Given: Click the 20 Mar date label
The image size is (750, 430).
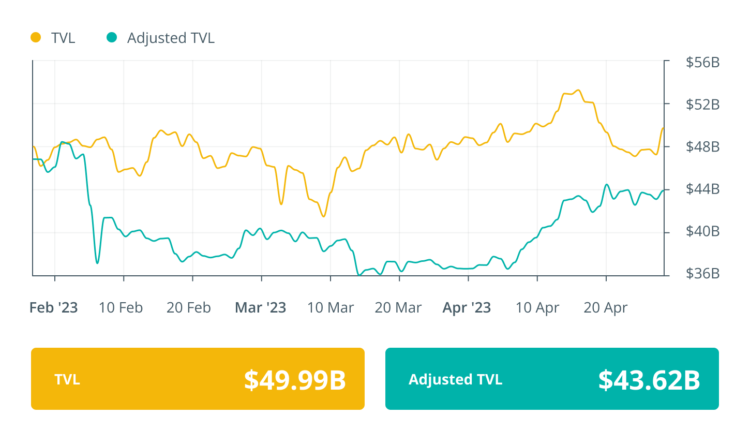Looking at the screenshot, I should [x=399, y=308].
